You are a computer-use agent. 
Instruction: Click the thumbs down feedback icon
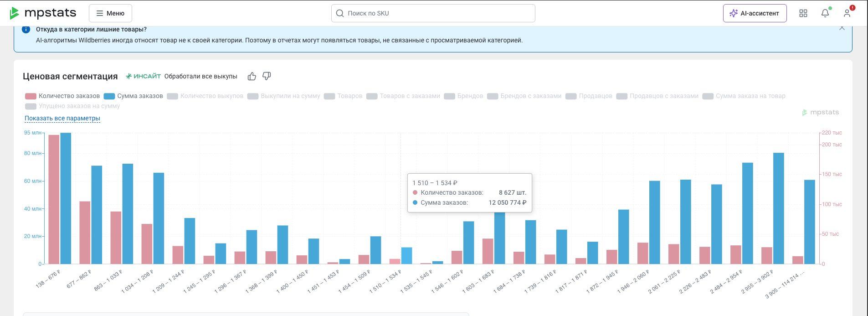(x=267, y=76)
